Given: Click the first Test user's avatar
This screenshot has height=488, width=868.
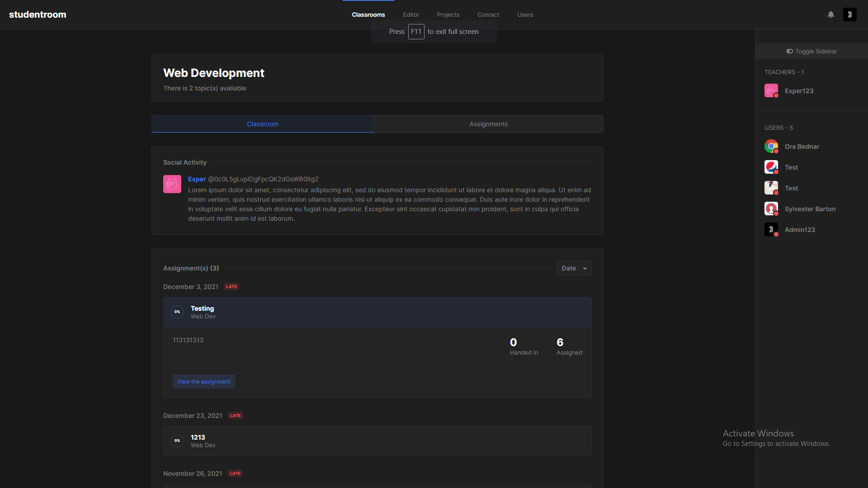Looking at the screenshot, I should coord(771,167).
